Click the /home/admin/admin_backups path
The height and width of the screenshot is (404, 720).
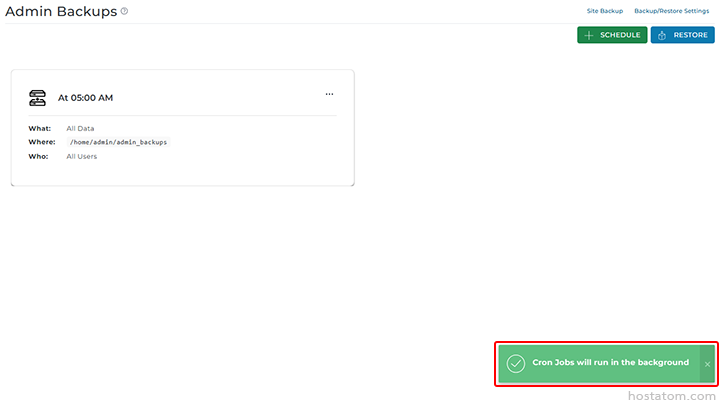119,142
